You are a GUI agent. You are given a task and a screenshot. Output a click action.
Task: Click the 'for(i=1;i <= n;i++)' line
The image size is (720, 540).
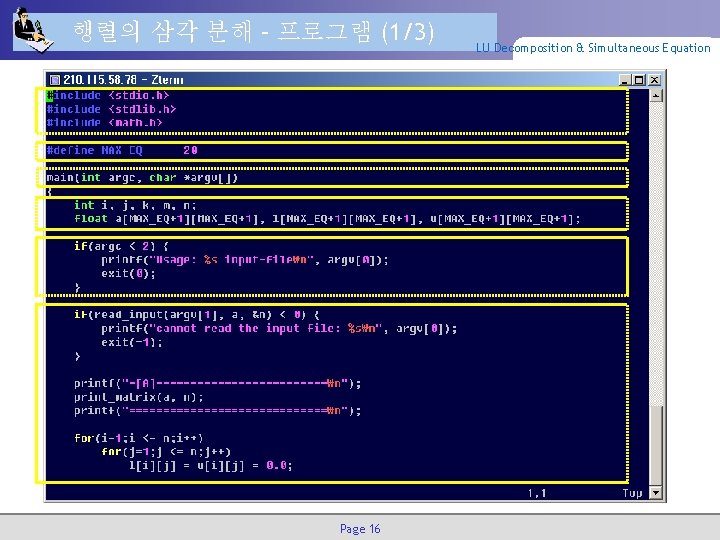pos(139,438)
